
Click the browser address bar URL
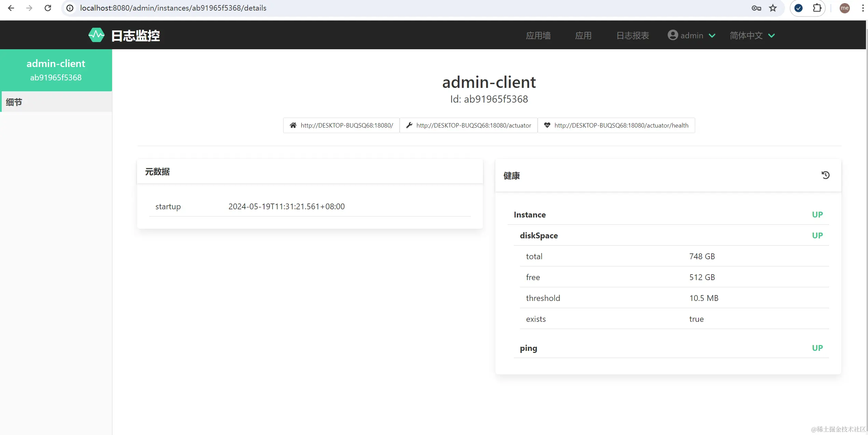(x=173, y=8)
